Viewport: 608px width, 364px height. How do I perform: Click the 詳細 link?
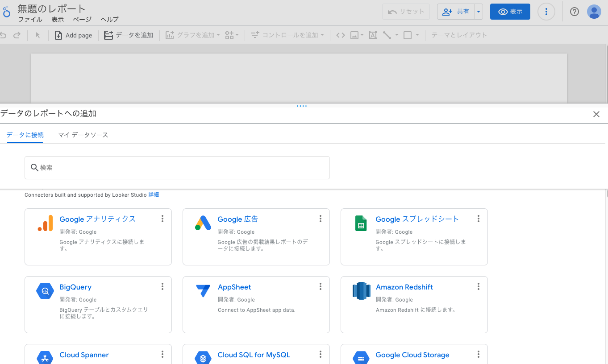(x=154, y=195)
